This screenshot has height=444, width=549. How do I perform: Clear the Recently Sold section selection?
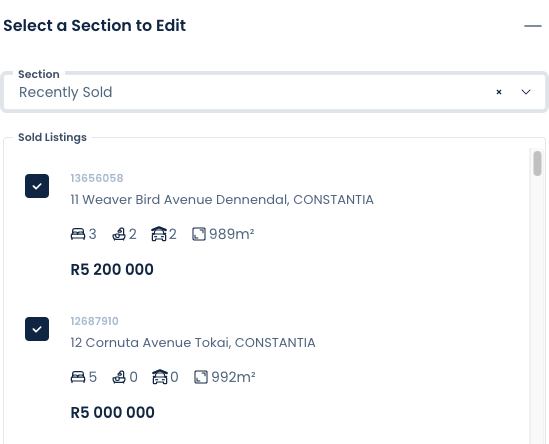pyautogui.click(x=499, y=92)
